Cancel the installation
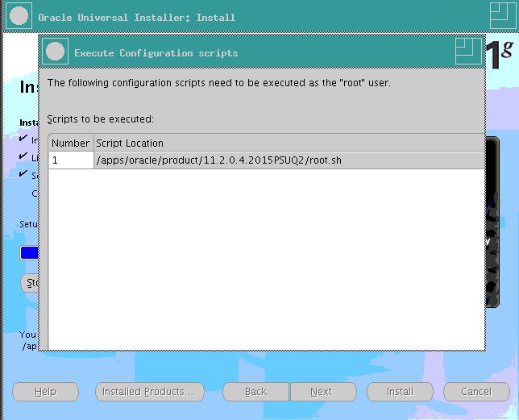Viewport: 519px width, 420px height. coord(476,392)
